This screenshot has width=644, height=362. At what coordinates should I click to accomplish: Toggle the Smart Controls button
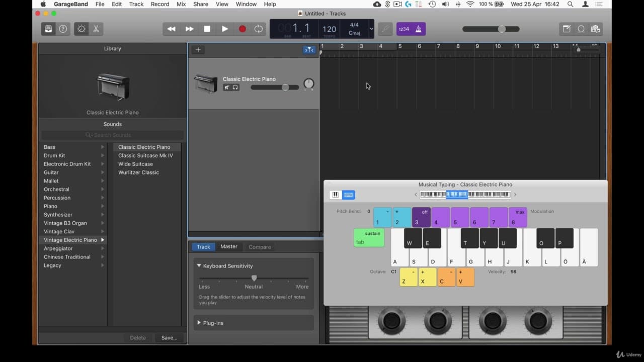(81, 29)
